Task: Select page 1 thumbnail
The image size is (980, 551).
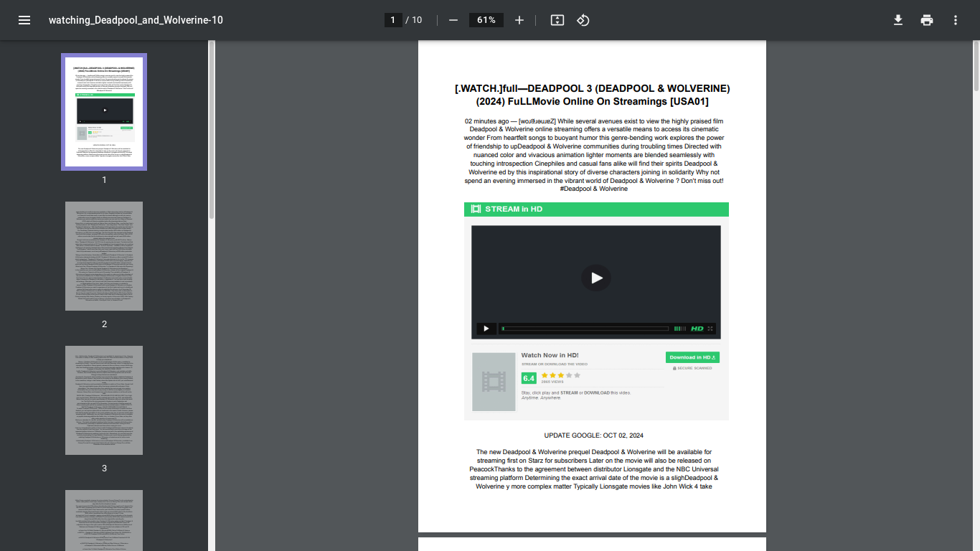Action: [x=104, y=112]
